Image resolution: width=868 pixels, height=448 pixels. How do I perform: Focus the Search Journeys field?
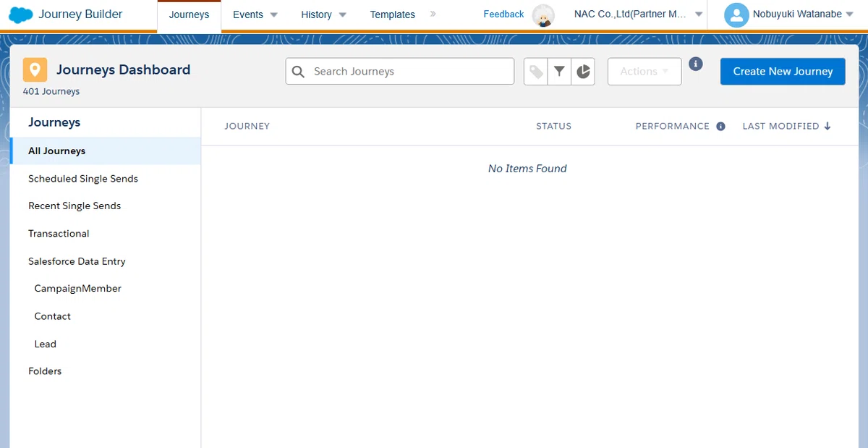pos(400,72)
